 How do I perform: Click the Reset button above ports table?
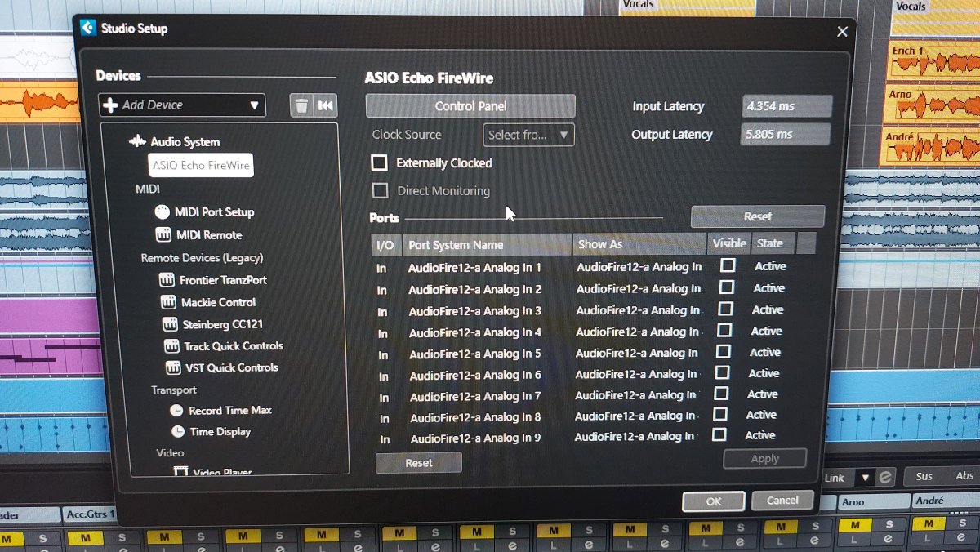click(758, 216)
